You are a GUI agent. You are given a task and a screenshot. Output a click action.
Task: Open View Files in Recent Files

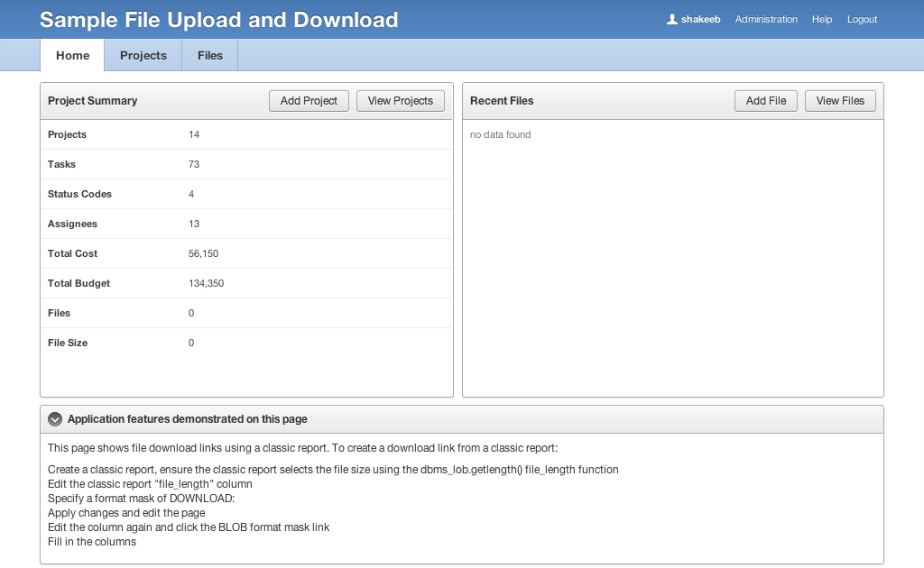coord(839,101)
